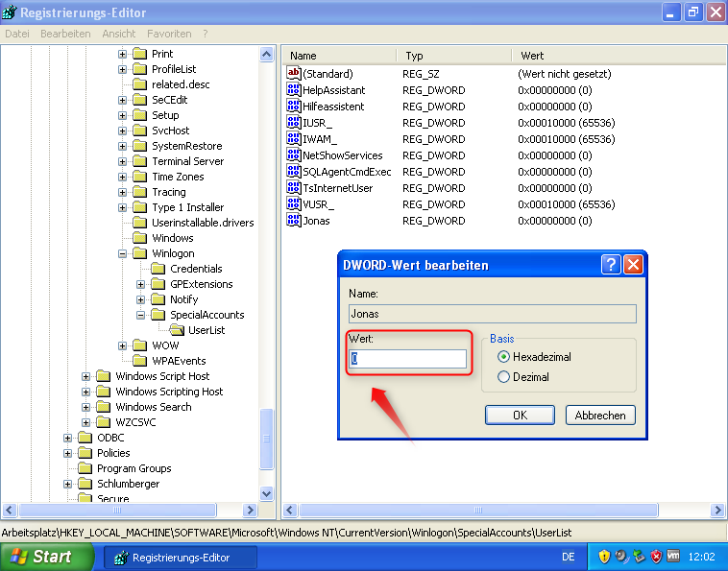Image resolution: width=728 pixels, height=571 pixels.
Task: Select the Jonas DWORD icon
Action: 294,221
